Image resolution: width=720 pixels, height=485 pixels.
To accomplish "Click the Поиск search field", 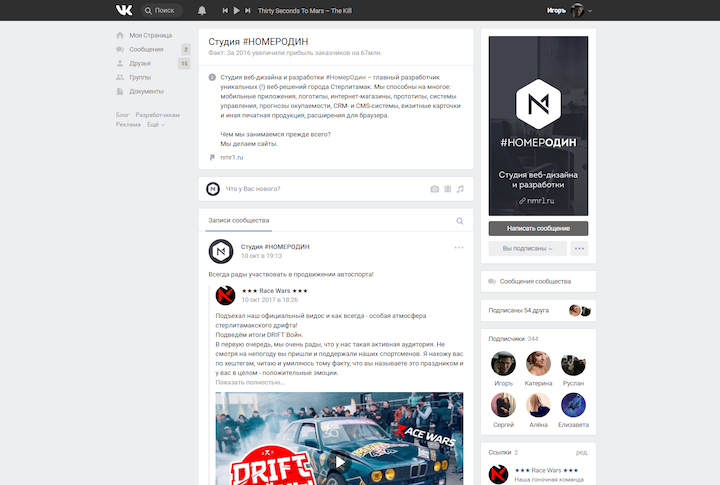I will point(161,10).
